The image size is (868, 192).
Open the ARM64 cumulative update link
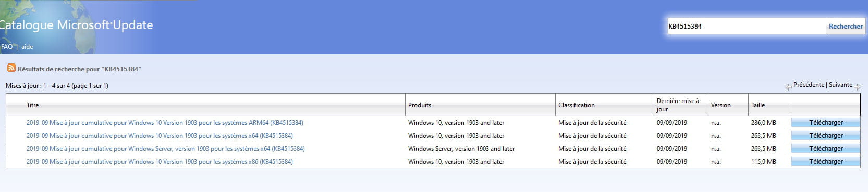[x=165, y=123]
